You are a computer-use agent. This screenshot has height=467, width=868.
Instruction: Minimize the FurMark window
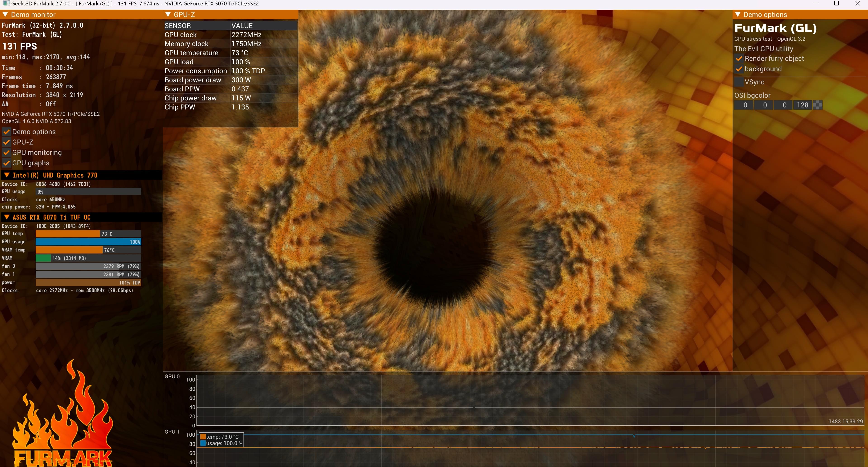coord(816,4)
